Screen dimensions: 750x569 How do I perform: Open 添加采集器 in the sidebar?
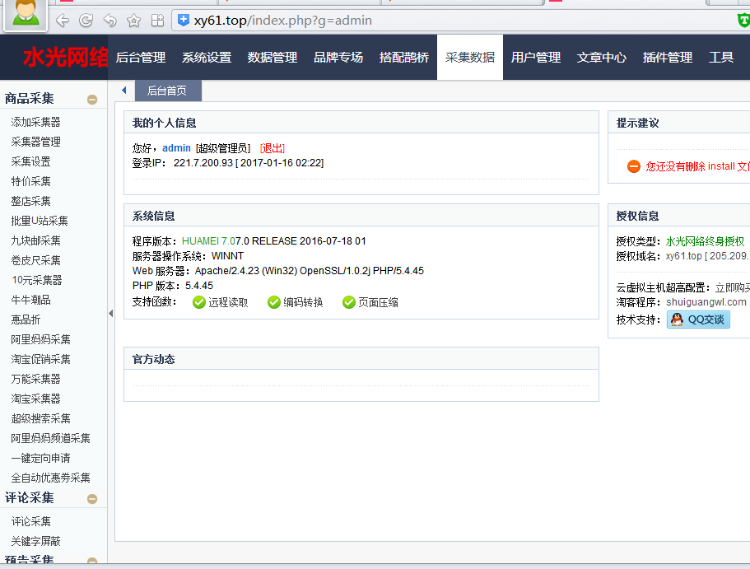click(36, 122)
